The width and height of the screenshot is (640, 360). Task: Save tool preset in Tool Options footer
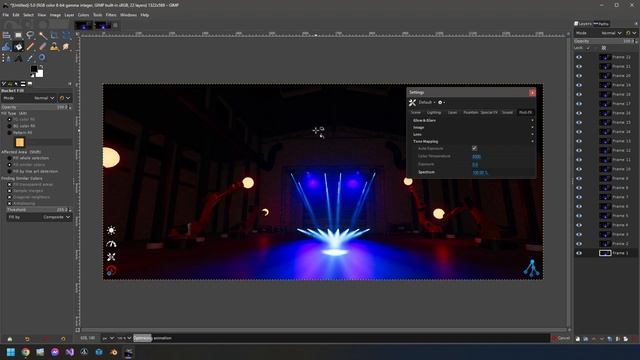[10, 339]
